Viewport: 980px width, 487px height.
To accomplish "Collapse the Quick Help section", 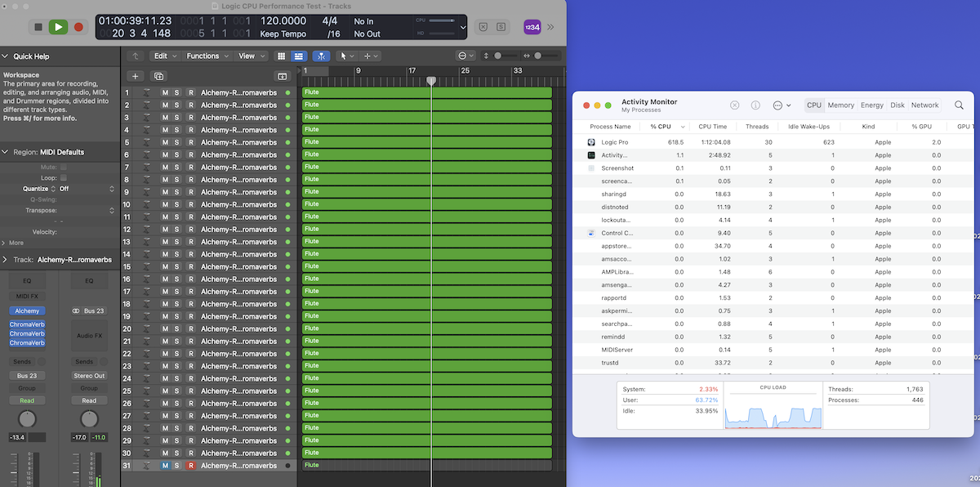I will click(6, 56).
